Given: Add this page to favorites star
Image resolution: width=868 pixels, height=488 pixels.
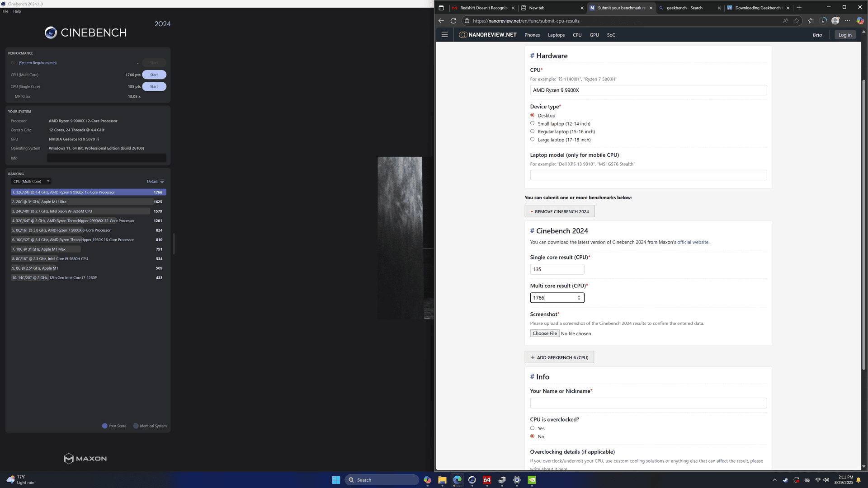Looking at the screenshot, I should (796, 21).
